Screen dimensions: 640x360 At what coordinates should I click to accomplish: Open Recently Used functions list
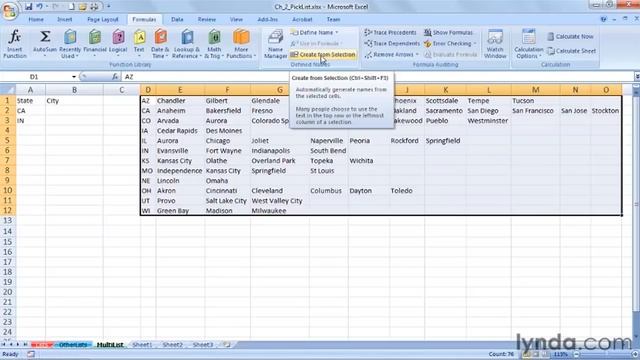point(70,44)
